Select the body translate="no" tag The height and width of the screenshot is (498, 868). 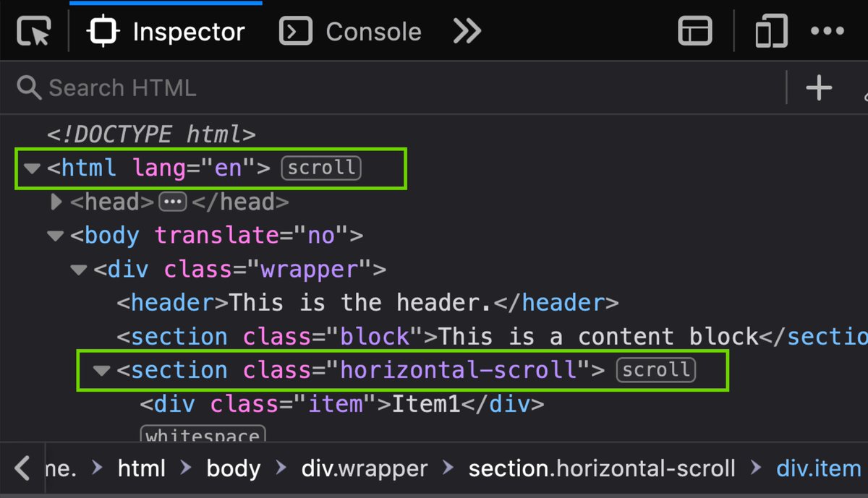coord(216,236)
